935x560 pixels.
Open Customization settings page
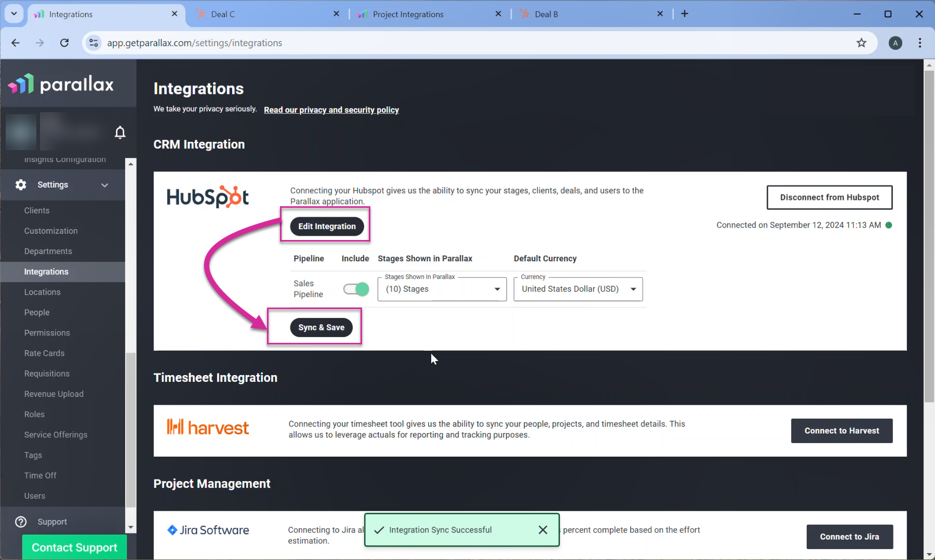51,231
